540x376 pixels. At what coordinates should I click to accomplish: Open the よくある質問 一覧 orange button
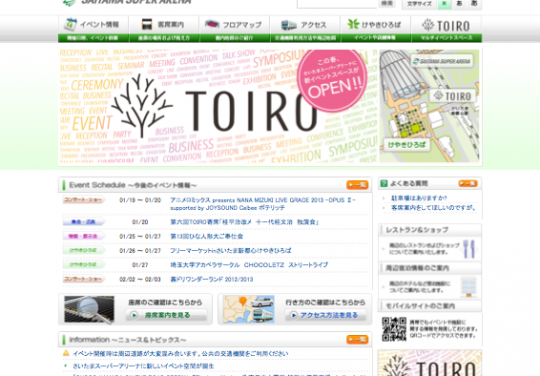pyautogui.click(x=468, y=184)
